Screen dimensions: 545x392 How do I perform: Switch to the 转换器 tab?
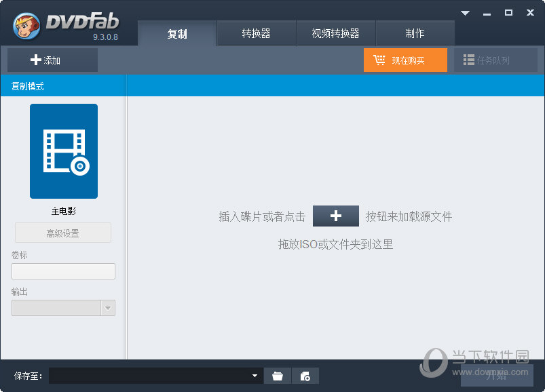tap(256, 33)
